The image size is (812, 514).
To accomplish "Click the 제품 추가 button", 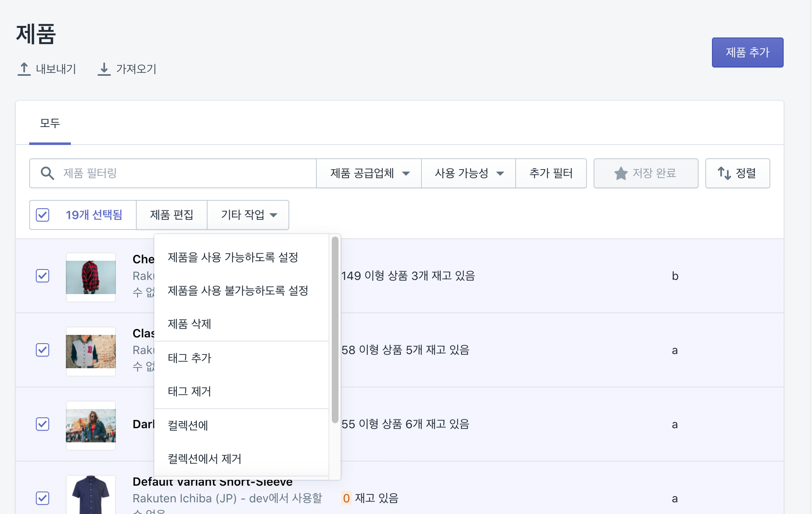I will tap(747, 52).
